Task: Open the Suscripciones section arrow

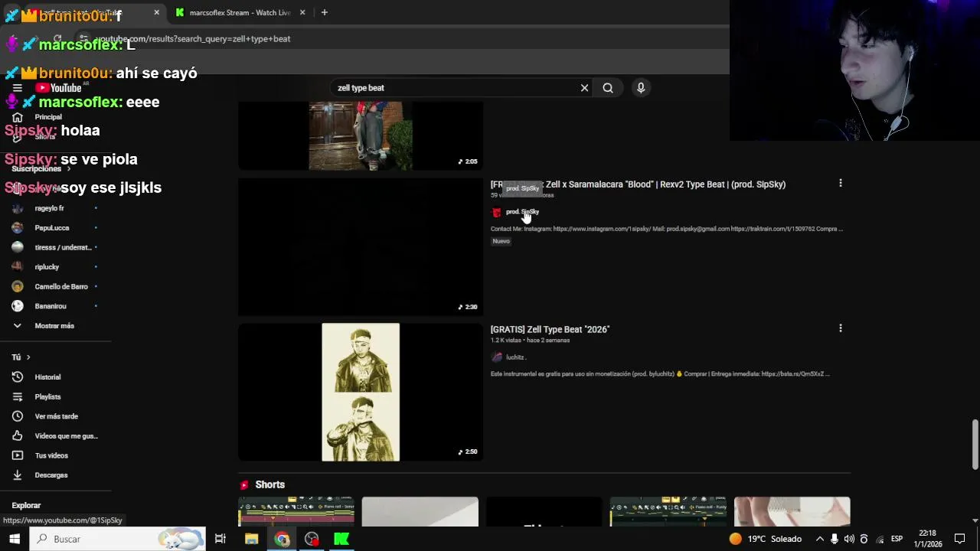Action: [68, 169]
